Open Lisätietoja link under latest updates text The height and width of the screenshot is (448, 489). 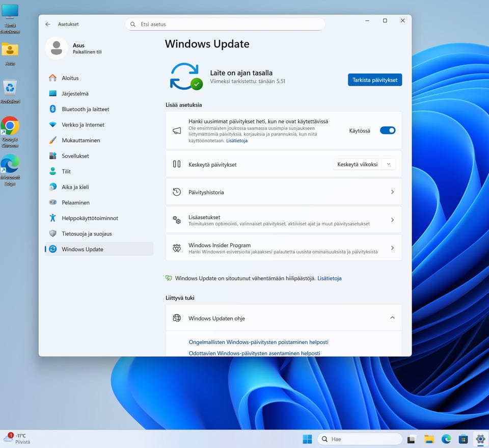point(237,141)
